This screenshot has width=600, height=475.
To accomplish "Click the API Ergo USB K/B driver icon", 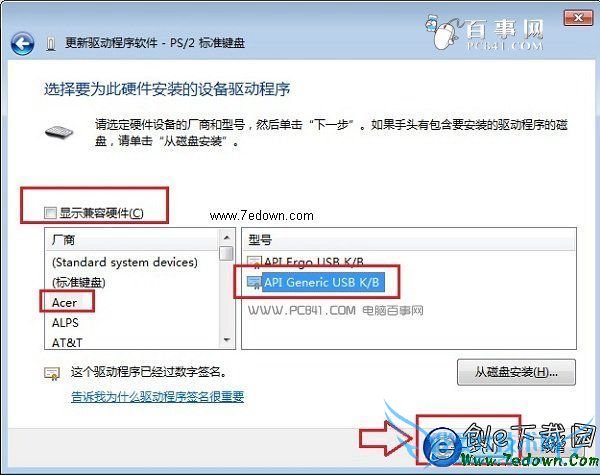I will coord(254,262).
